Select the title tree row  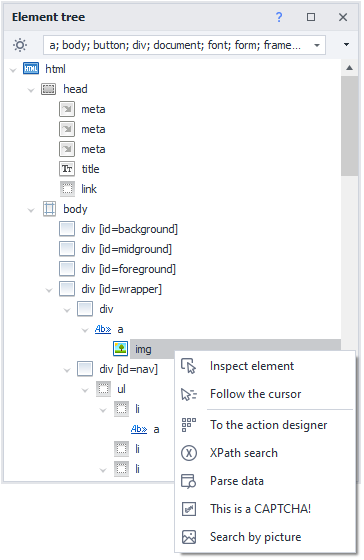90,169
